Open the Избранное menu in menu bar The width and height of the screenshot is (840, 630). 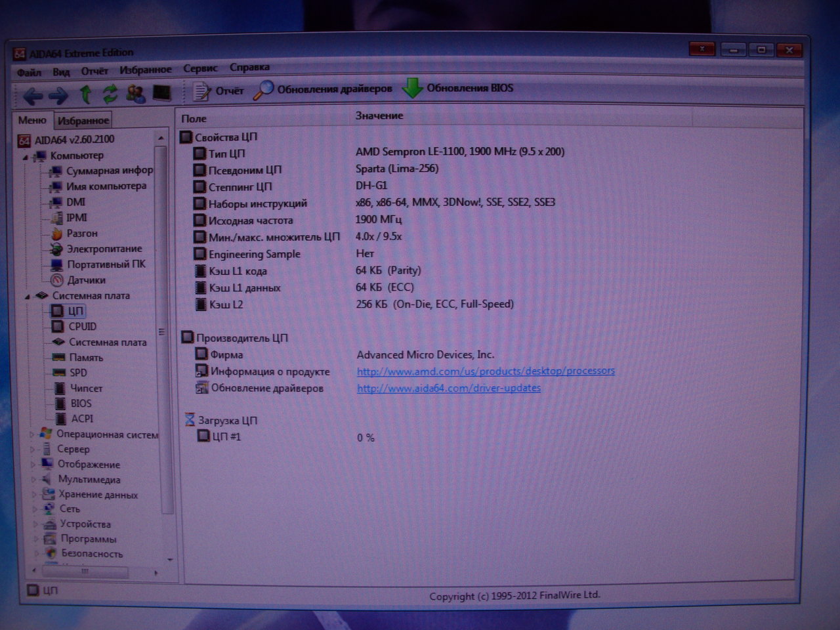pyautogui.click(x=145, y=70)
